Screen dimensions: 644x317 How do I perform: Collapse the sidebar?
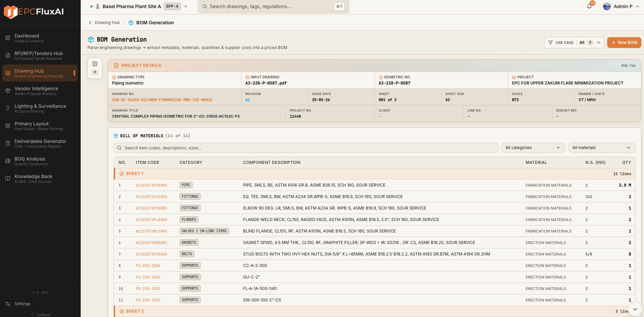point(41,315)
